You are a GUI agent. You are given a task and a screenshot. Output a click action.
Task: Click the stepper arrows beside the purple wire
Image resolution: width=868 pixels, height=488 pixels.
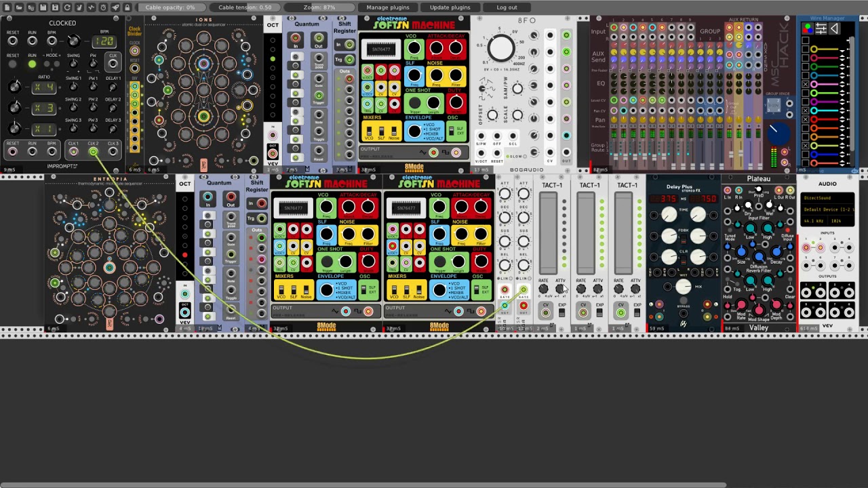842,102
